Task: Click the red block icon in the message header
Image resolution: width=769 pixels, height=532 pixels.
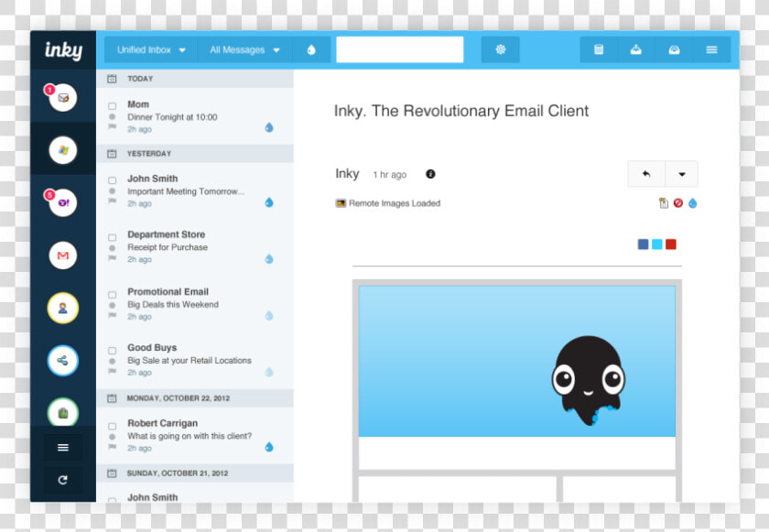Action: tap(678, 203)
